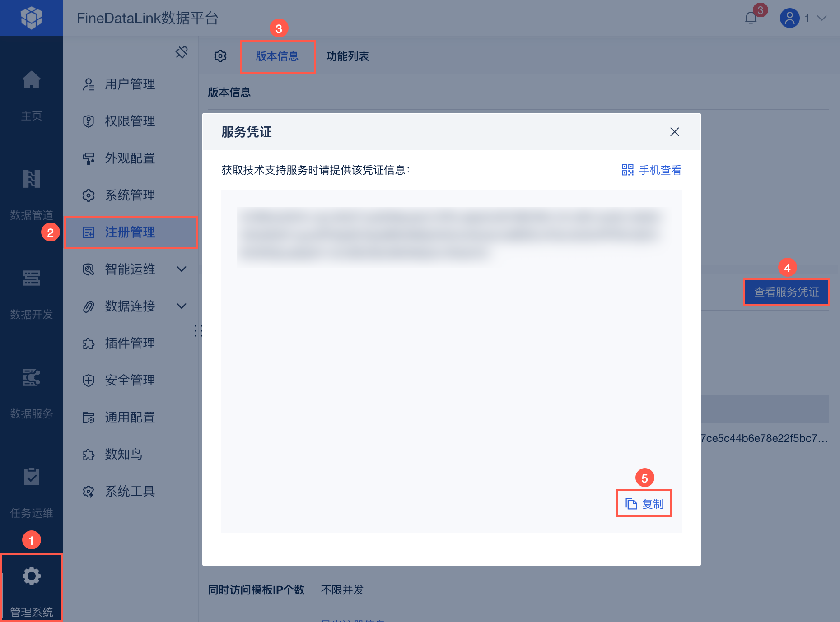840x622 pixels.
Task: Open the 主页 home icon
Action: click(x=32, y=80)
